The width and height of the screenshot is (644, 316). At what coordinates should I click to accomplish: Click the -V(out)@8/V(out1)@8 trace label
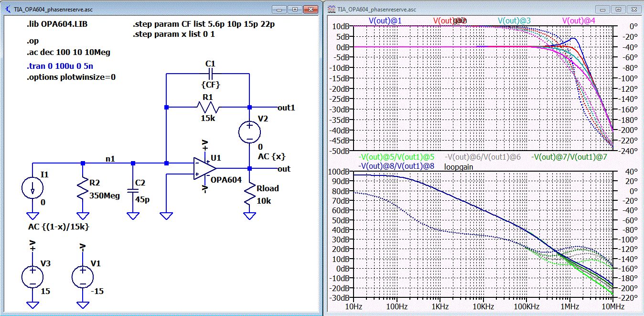click(396, 166)
